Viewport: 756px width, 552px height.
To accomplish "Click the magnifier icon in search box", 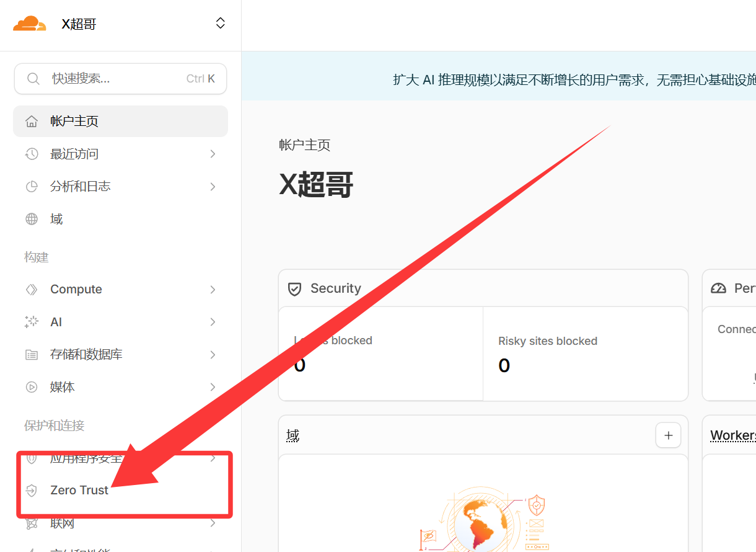I will click(x=33, y=79).
